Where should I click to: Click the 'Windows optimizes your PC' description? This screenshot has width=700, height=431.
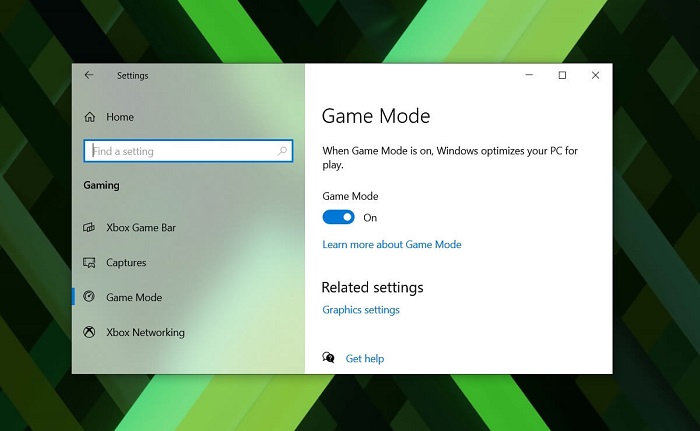tap(450, 158)
